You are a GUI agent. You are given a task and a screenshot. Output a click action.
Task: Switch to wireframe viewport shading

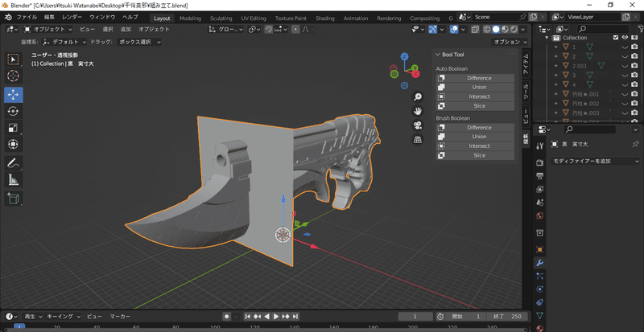[487, 29]
